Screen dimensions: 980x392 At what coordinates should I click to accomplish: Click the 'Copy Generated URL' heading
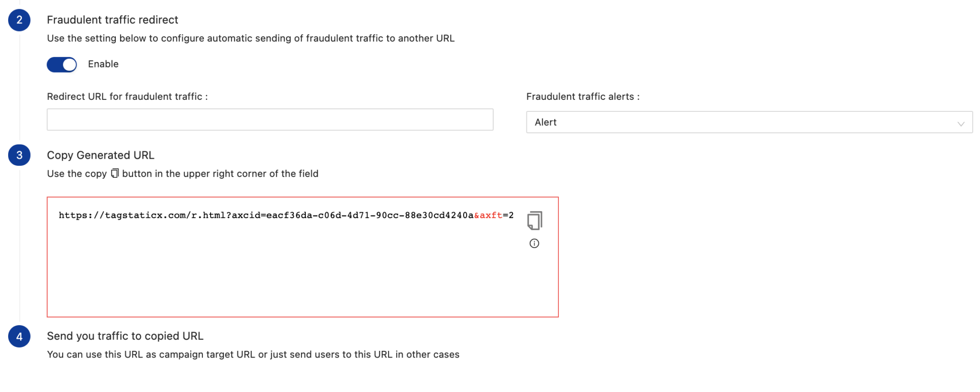coord(100,155)
